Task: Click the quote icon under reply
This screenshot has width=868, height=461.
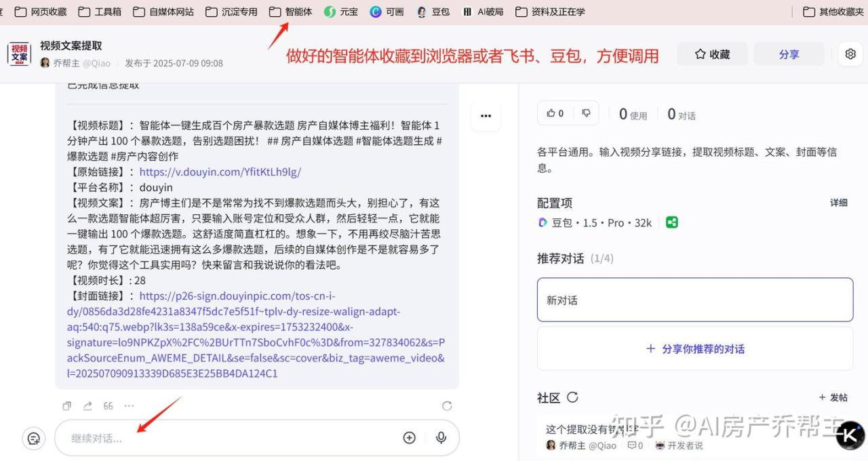Action: [108, 406]
